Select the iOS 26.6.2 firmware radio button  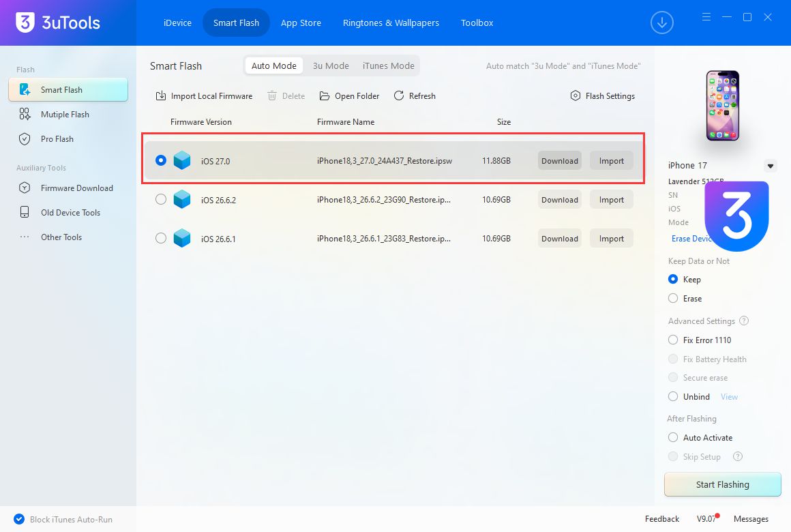[161, 199]
